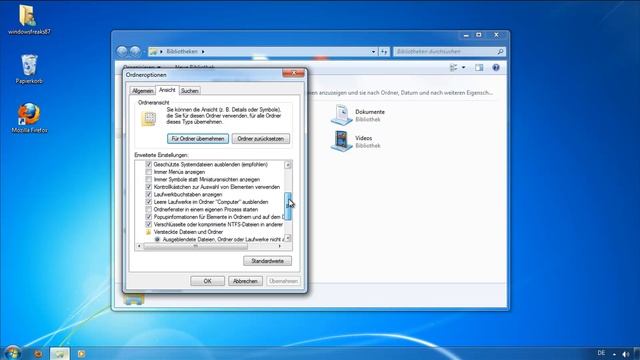Click the horizontal scroll-right arrow

click(280, 246)
